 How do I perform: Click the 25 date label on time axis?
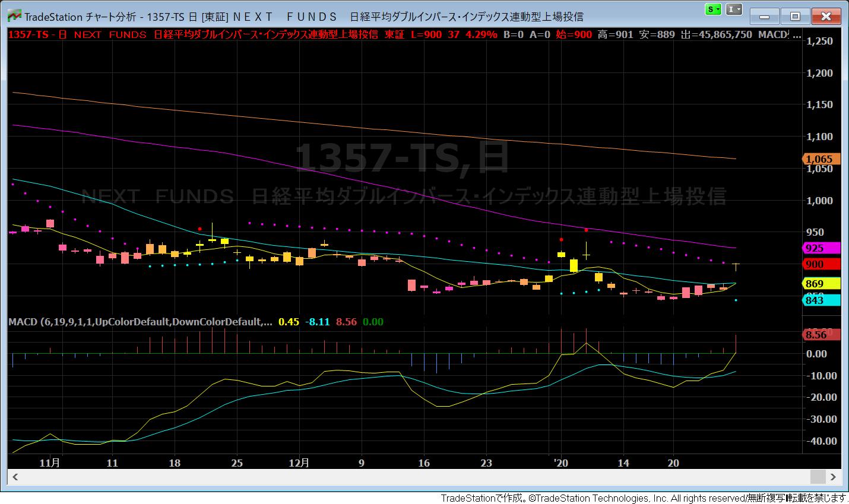coord(237,462)
